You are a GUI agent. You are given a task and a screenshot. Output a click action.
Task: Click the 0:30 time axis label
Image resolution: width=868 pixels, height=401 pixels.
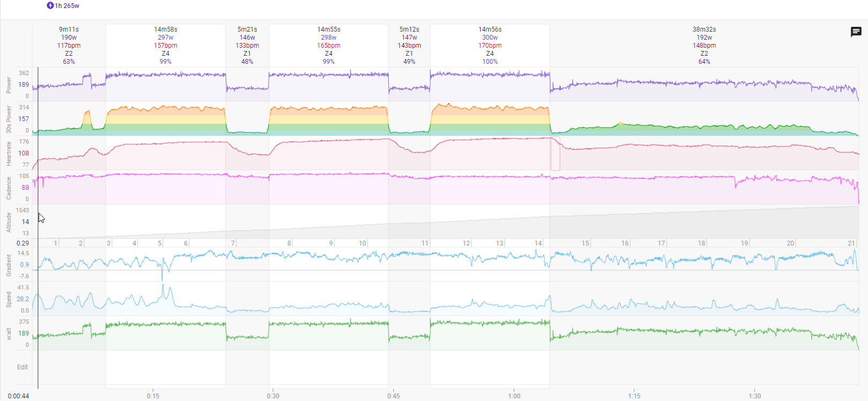(x=273, y=396)
